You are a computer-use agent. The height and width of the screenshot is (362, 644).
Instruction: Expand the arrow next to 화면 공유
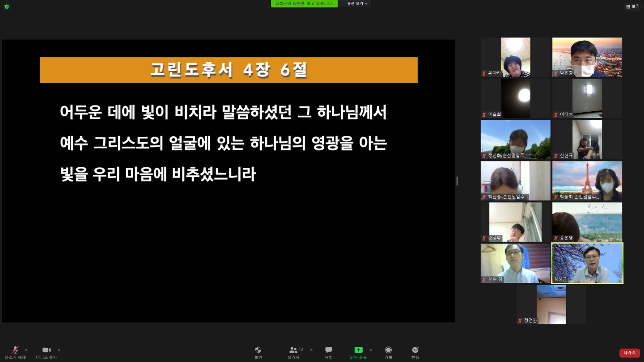point(371,350)
